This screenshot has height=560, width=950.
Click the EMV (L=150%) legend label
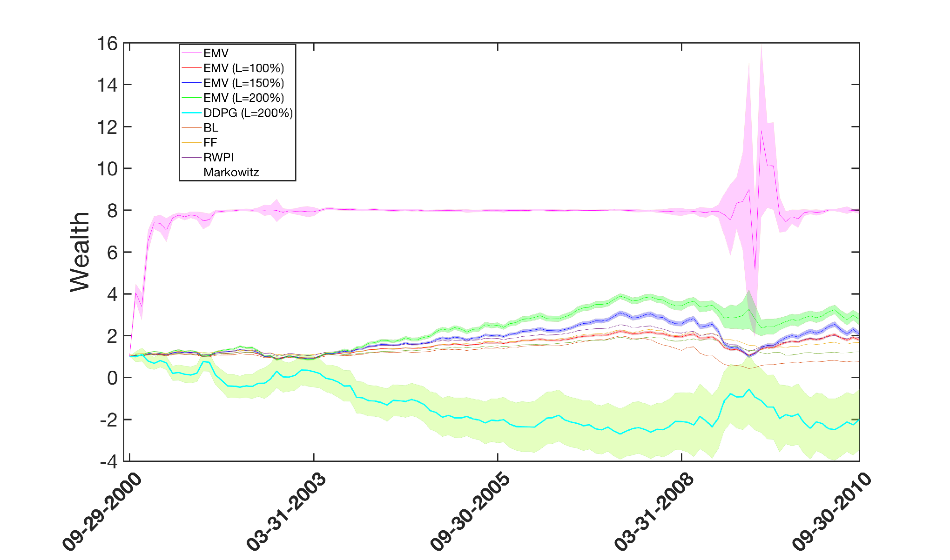(x=243, y=83)
